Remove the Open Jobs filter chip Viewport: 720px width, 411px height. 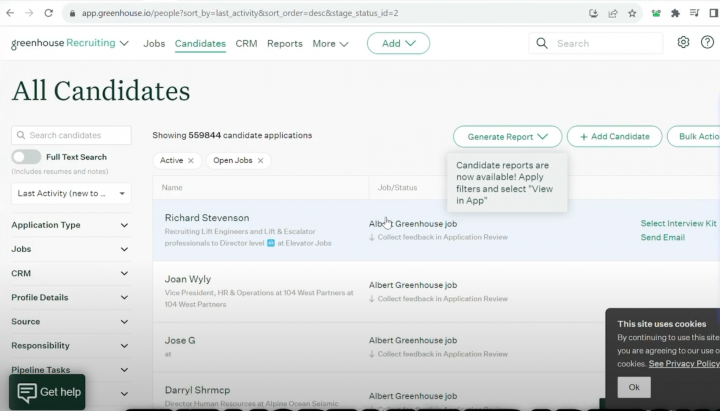(x=261, y=160)
